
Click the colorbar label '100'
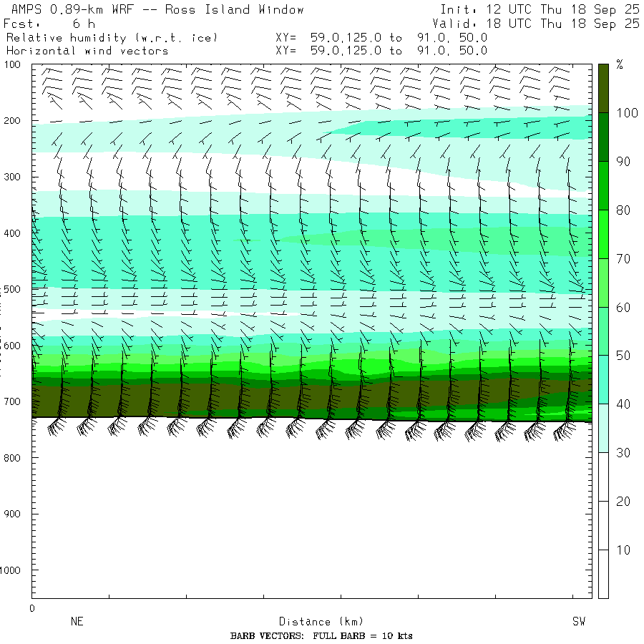tap(627, 113)
